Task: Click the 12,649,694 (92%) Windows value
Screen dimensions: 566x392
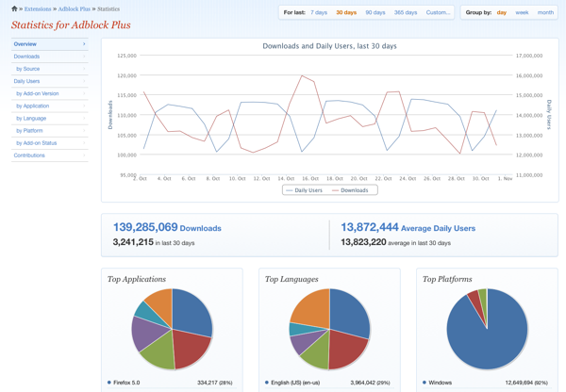Action: (526, 383)
